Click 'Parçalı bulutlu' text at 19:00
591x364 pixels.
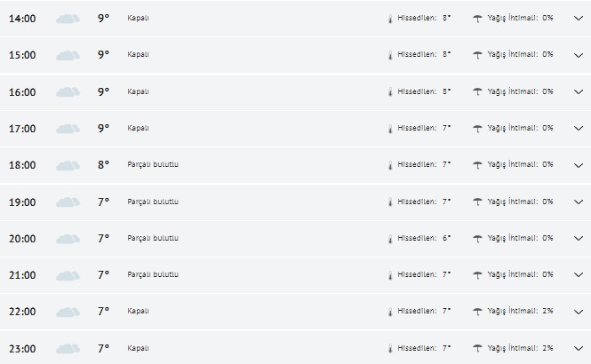tap(153, 202)
